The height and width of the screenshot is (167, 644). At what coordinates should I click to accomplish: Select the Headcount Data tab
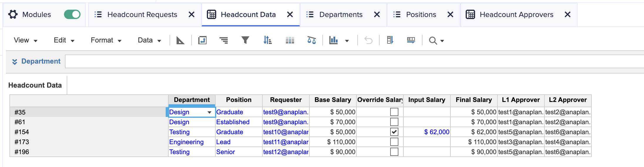(248, 14)
